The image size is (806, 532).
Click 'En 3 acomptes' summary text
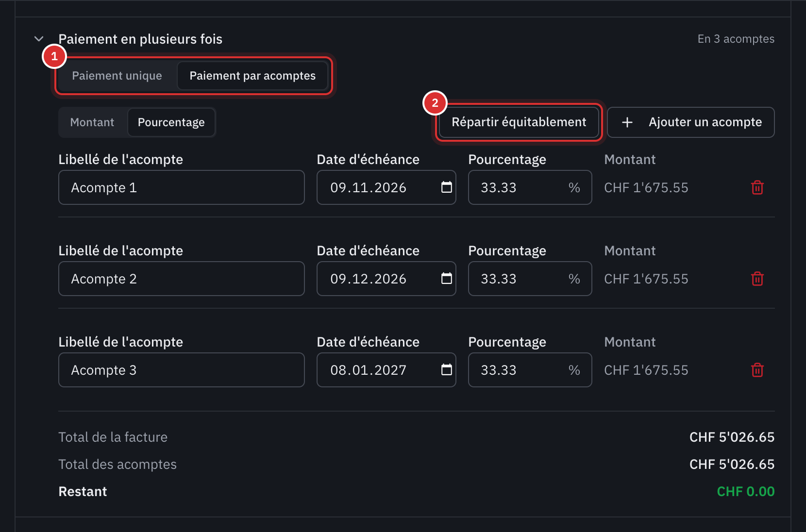click(736, 39)
